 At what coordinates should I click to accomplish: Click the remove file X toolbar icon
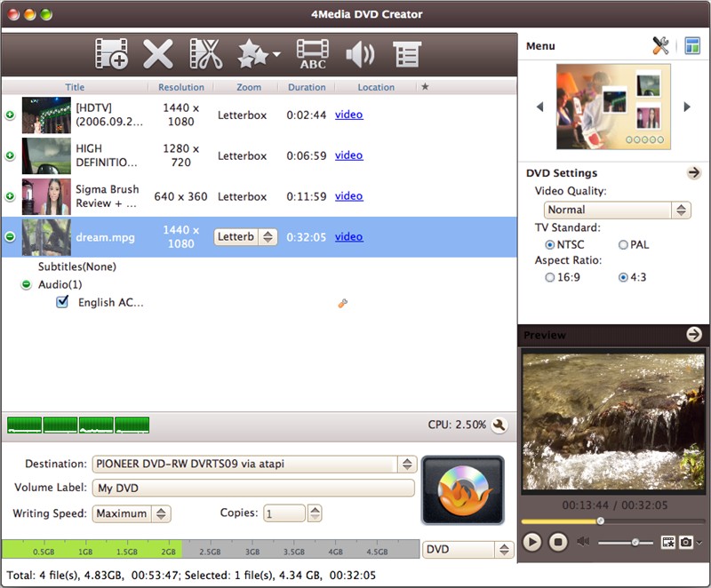click(x=158, y=53)
